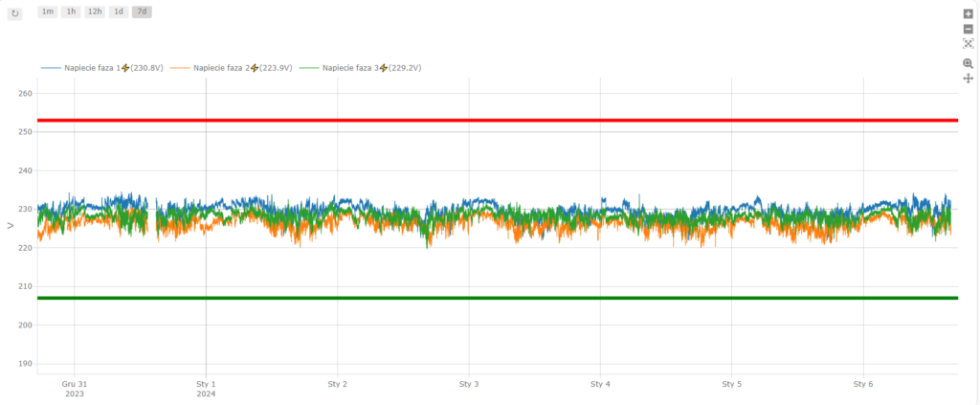
Task: Select the 1h time range
Action: coord(71,11)
